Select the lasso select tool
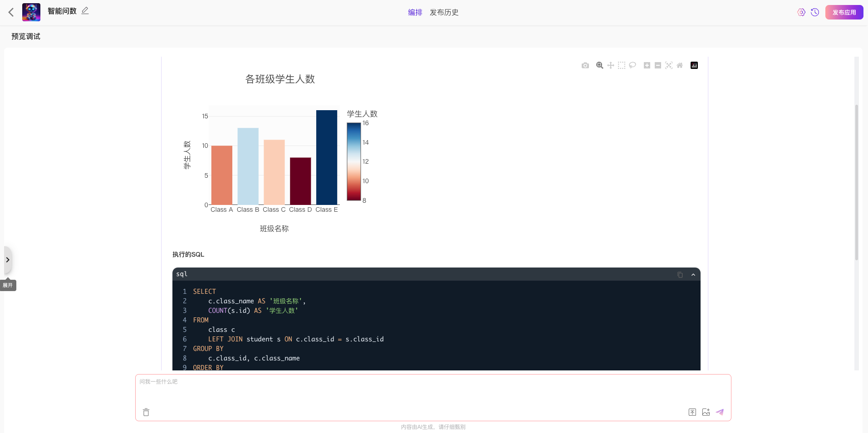The height and width of the screenshot is (433, 868). [x=633, y=65]
